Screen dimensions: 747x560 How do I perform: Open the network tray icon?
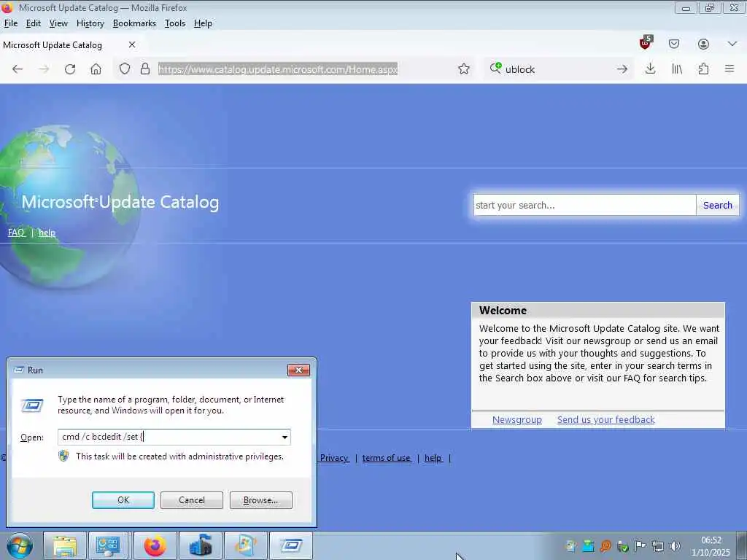pos(658,546)
